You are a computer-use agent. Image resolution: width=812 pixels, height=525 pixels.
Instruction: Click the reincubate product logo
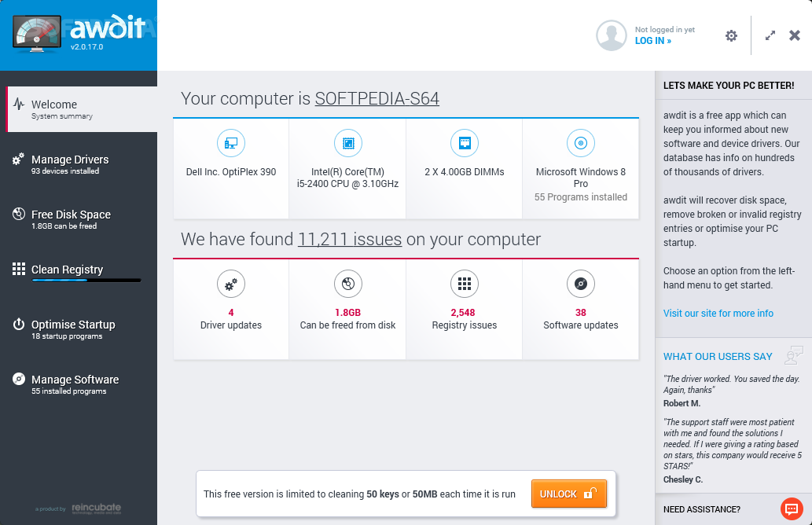click(97, 508)
